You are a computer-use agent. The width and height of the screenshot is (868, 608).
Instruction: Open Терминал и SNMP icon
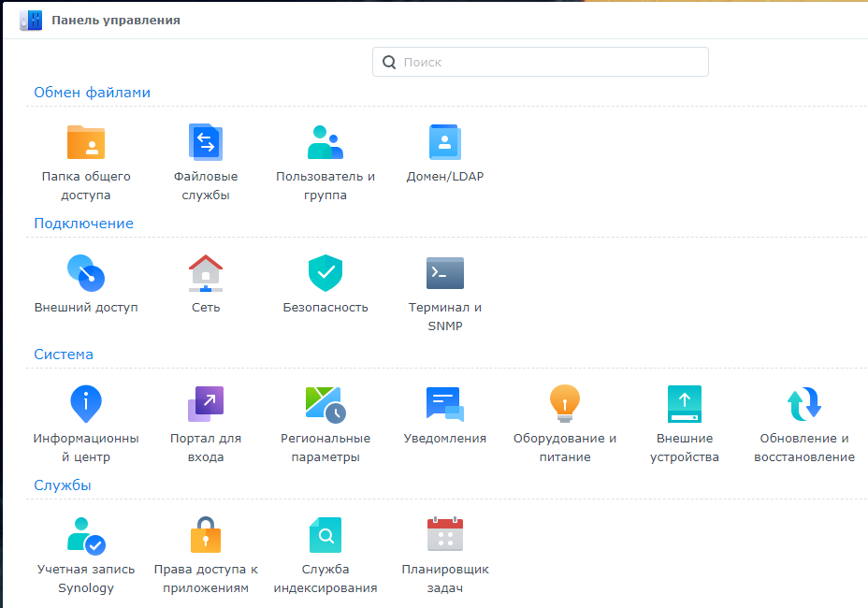[x=445, y=273]
